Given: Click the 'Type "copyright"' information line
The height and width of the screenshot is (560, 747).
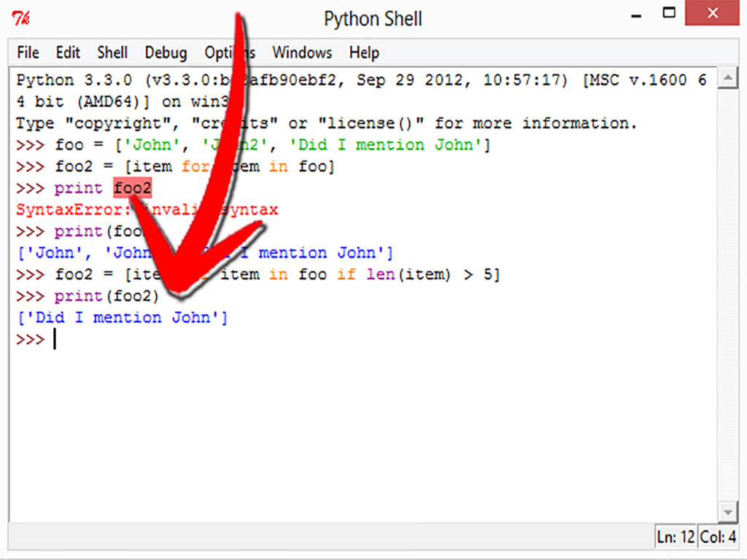Looking at the screenshot, I should pyautogui.click(x=326, y=123).
